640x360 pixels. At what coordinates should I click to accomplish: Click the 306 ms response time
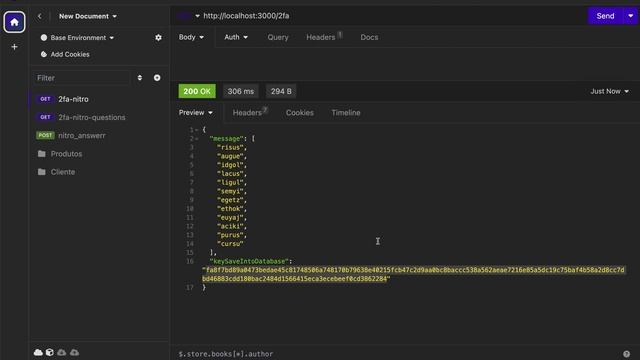pyautogui.click(x=240, y=91)
